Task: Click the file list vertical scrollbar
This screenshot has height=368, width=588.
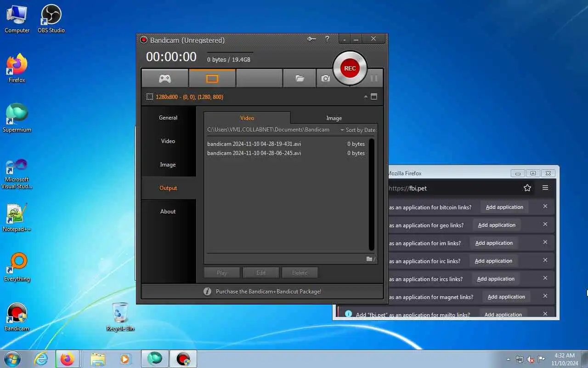Action: pyautogui.click(x=372, y=194)
